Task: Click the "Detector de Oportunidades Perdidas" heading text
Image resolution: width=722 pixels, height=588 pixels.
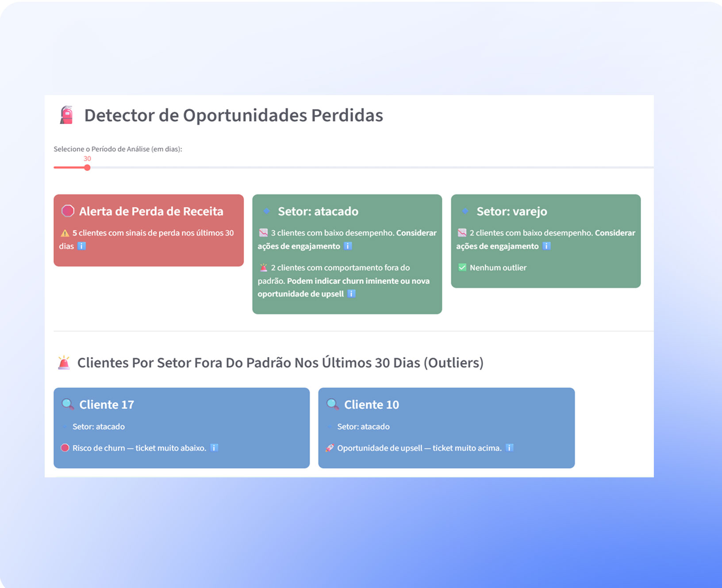Action: [234, 115]
